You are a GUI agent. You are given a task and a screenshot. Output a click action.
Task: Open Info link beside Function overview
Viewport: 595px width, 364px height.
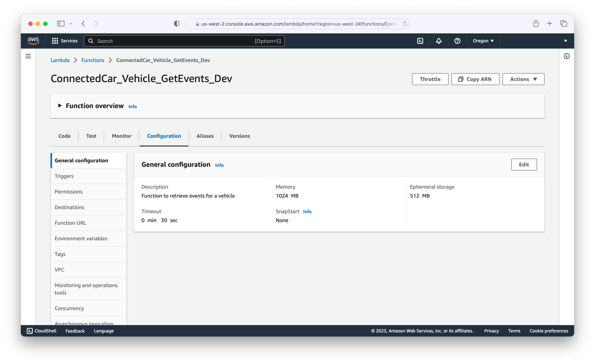133,107
